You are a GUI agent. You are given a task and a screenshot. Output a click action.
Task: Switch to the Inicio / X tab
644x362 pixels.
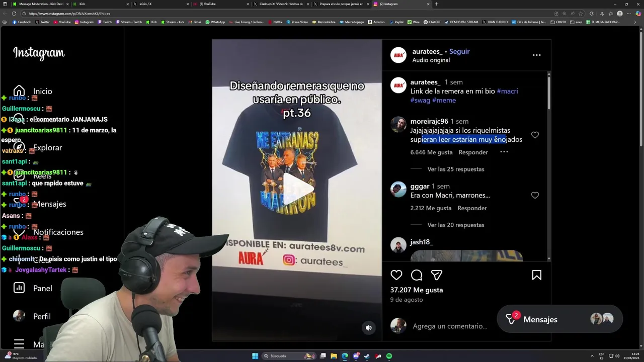pos(160,4)
